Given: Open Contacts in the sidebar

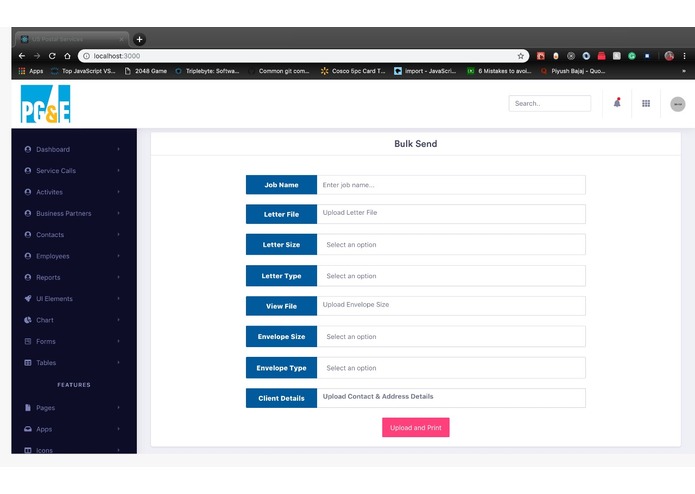Looking at the screenshot, I should (50, 235).
